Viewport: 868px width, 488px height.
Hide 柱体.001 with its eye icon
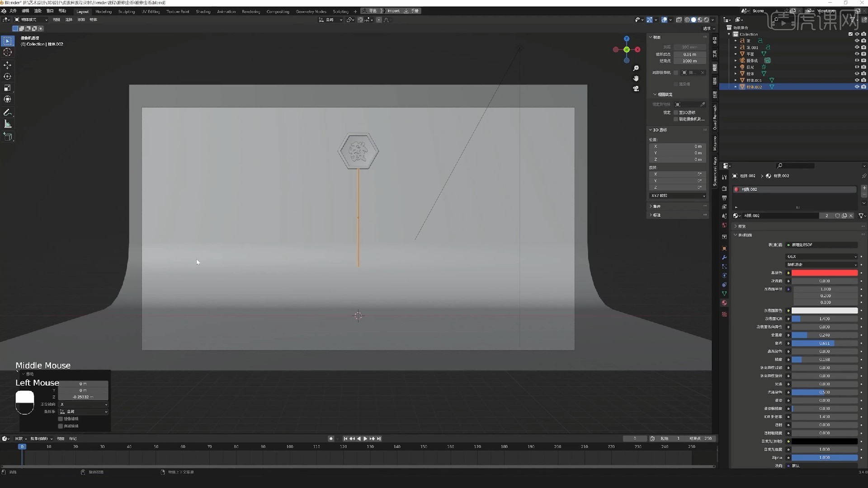(857, 80)
